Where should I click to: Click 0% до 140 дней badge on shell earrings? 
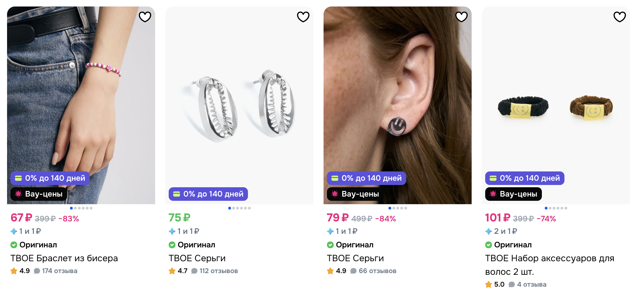coord(208,194)
